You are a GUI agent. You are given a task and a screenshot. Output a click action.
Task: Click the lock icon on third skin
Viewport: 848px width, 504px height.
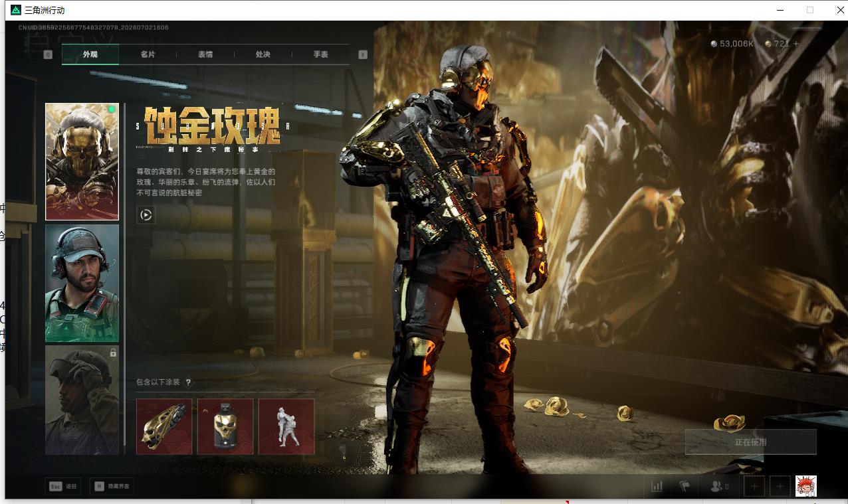(x=113, y=353)
